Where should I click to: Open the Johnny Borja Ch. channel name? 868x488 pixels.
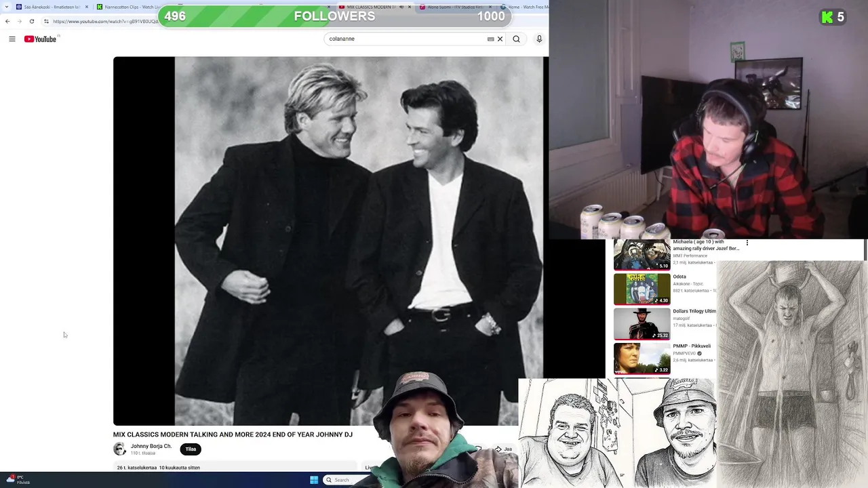(151, 446)
